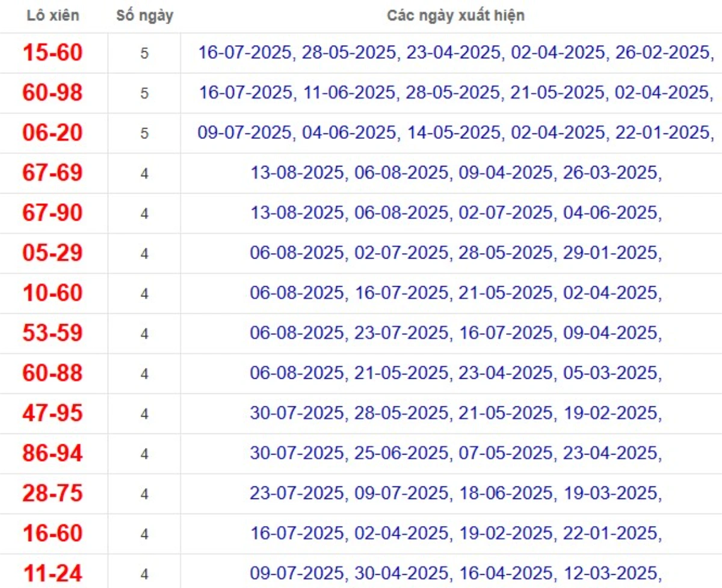Screen dimensions: 722x588
Task: Select the 67-90 pair in the table
Action: (x=53, y=213)
